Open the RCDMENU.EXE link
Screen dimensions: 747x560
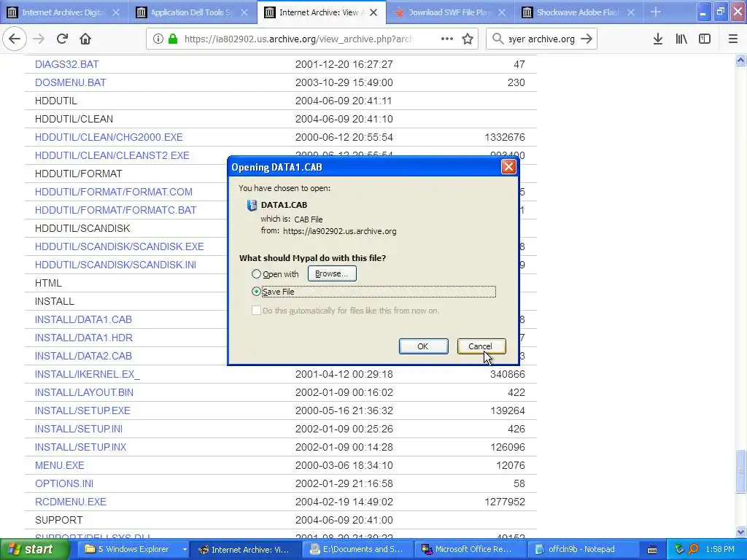coord(71,502)
